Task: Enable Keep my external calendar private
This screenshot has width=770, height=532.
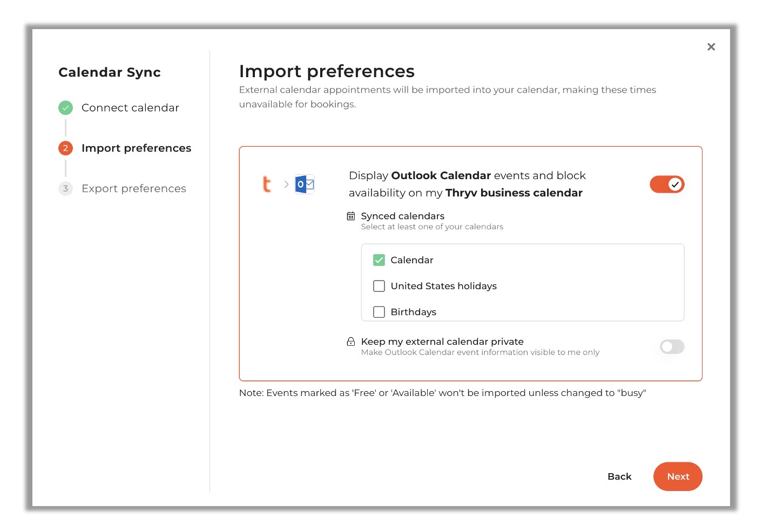Action: pyautogui.click(x=672, y=346)
